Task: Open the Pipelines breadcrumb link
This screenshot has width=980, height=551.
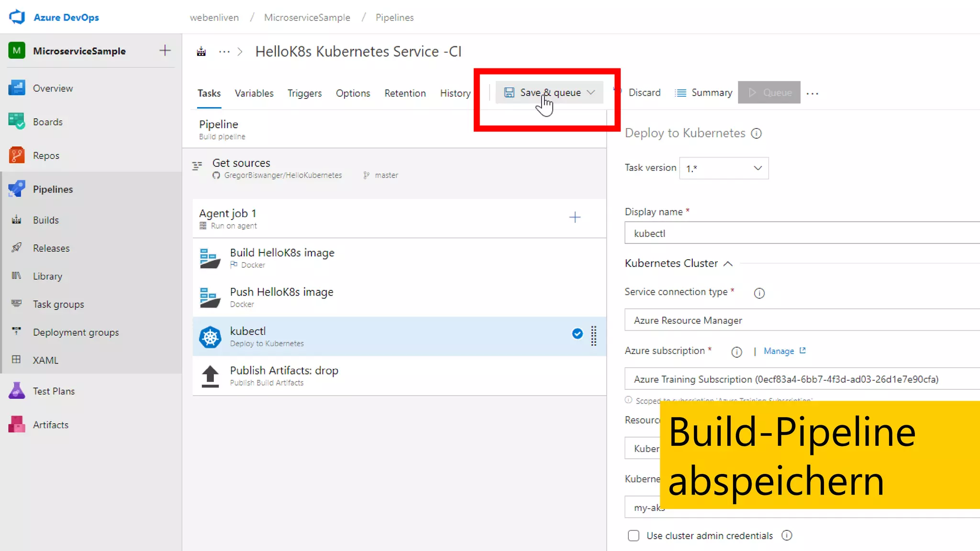Action: coord(394,18)
